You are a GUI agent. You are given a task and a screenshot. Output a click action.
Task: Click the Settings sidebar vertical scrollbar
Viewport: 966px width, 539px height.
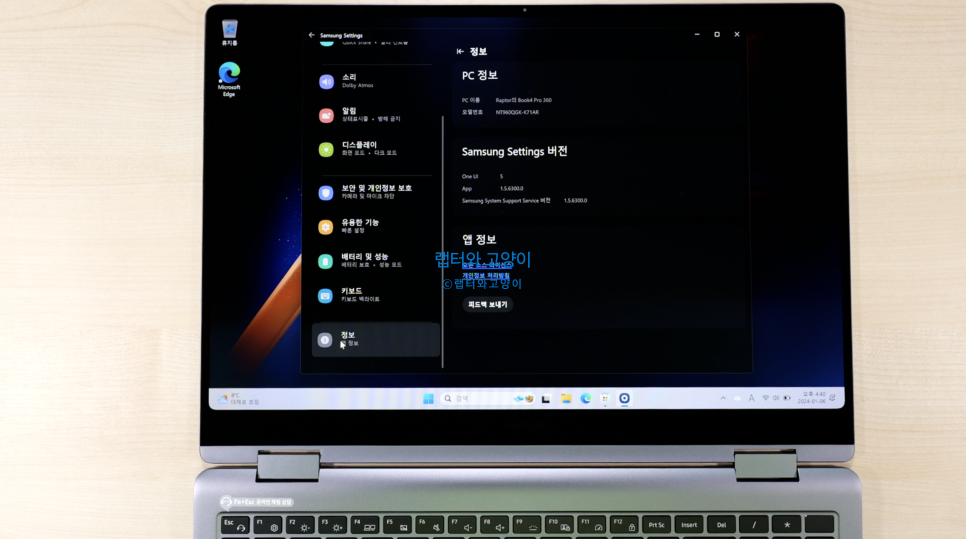443,241
